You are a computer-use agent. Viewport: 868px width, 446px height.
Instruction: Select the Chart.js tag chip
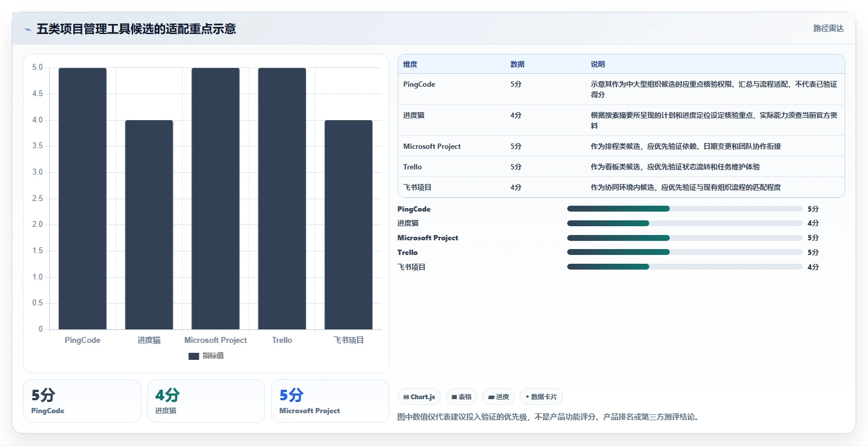[x=419, y=397]
